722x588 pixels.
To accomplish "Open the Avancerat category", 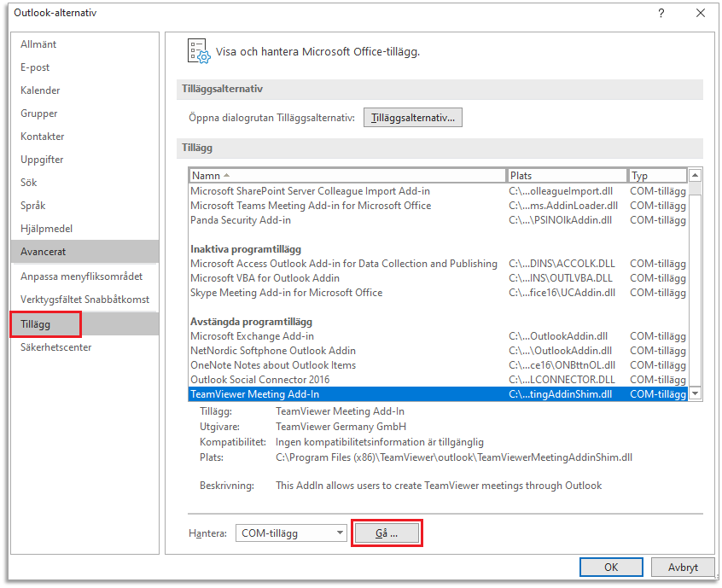I will (x=84, y=252).
